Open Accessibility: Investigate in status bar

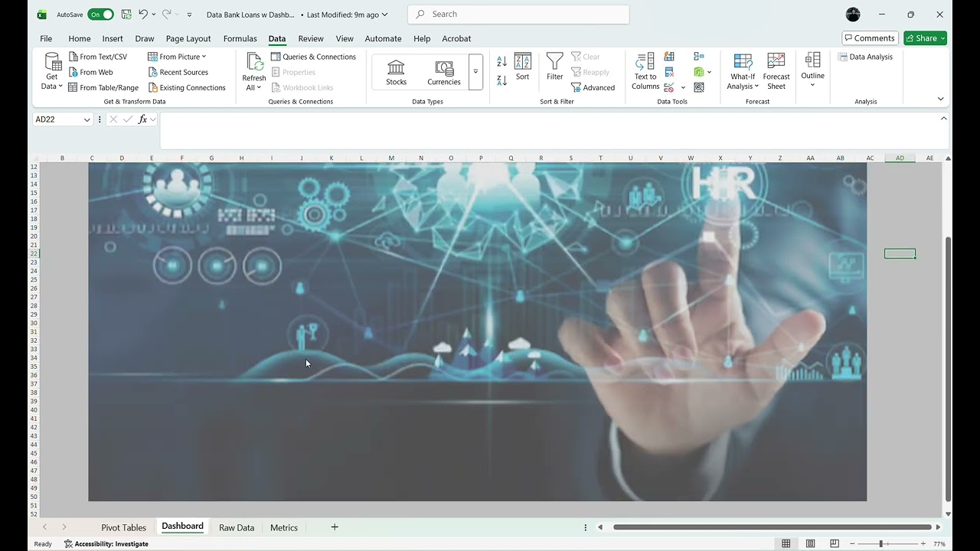click(x=106, y=544)
